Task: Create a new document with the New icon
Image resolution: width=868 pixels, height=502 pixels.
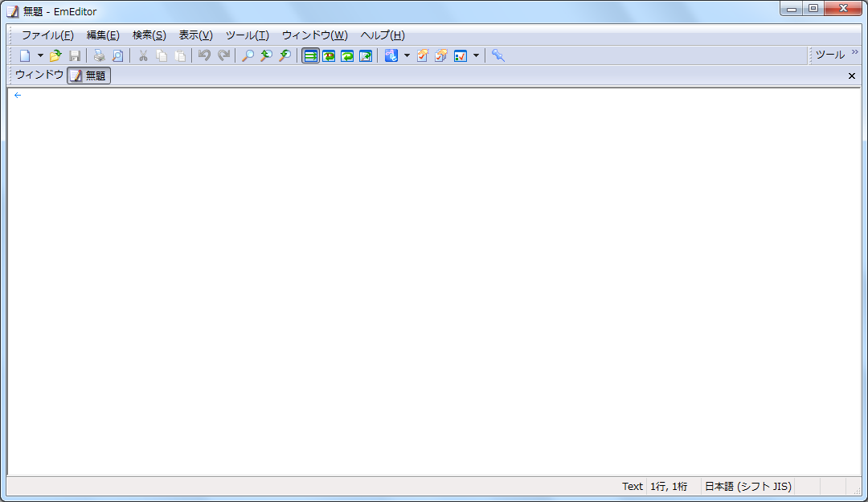Action: [x=25, y=55]
